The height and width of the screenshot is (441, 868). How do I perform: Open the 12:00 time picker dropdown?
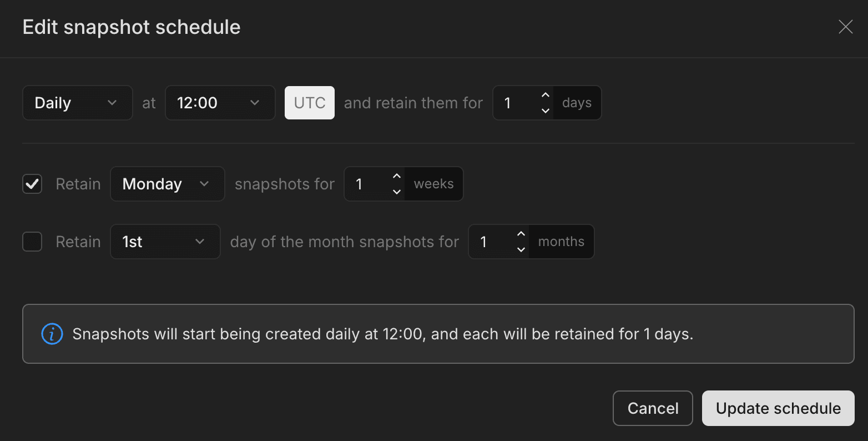pyautogui.click(x=220, y=103)
